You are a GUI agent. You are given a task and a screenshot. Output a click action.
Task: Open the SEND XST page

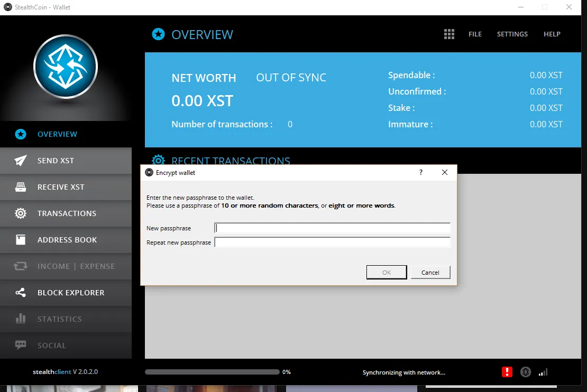66,161
